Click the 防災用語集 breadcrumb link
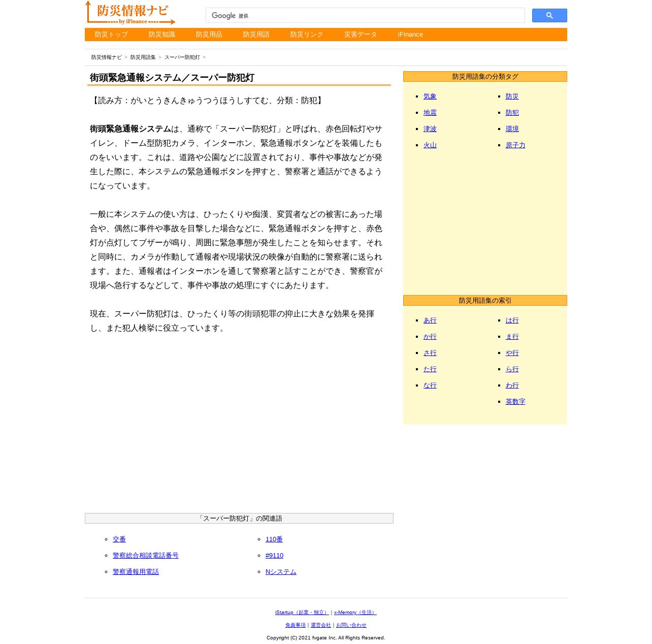 143,57
